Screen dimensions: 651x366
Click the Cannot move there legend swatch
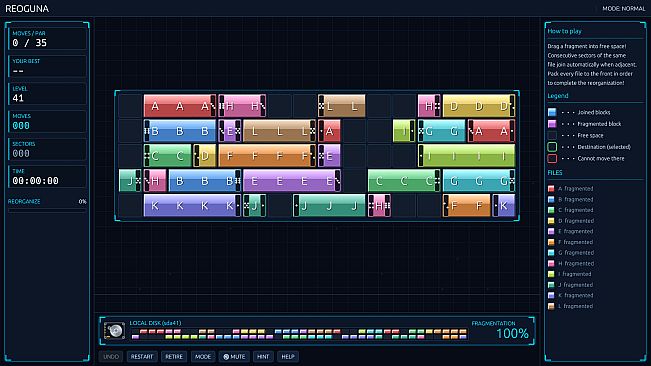552,159
